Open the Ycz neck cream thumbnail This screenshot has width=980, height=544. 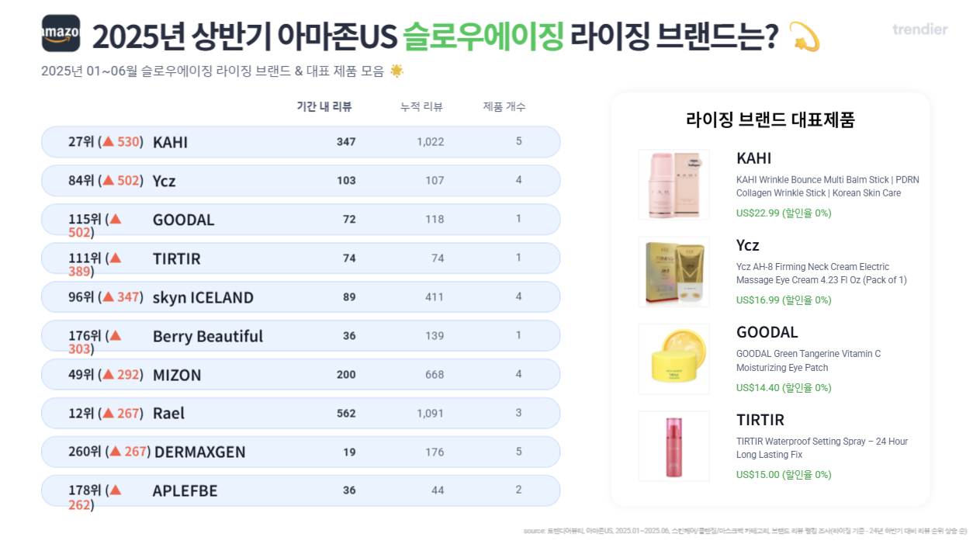[x=674, y=272]
